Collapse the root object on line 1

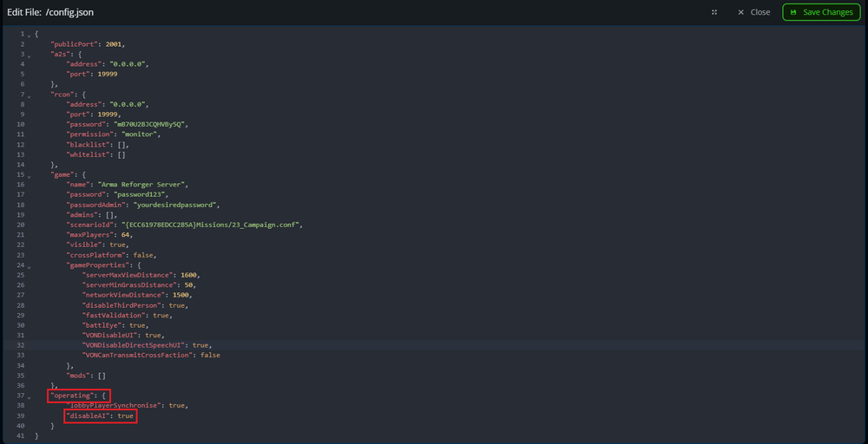click(x=30, y=35)
